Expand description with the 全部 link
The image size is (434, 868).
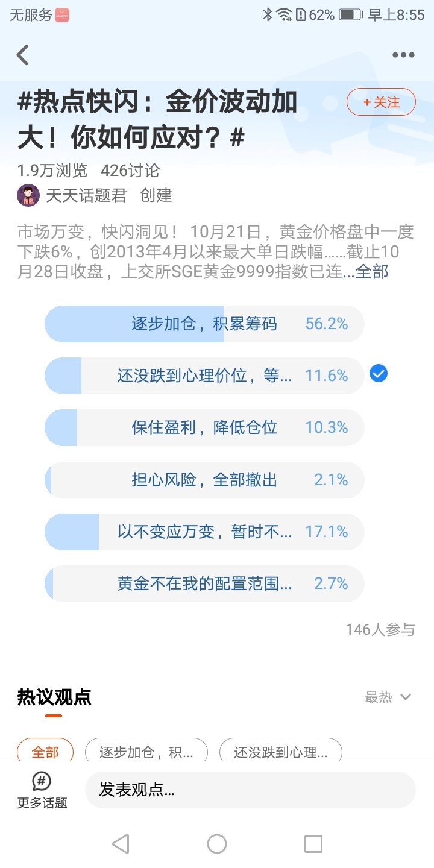tap(372, 272)
